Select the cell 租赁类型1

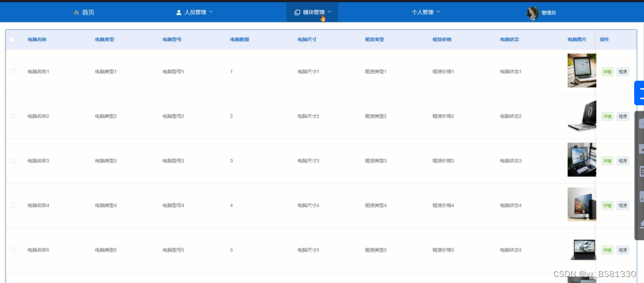pyautogui.click(x=376, y=71)
